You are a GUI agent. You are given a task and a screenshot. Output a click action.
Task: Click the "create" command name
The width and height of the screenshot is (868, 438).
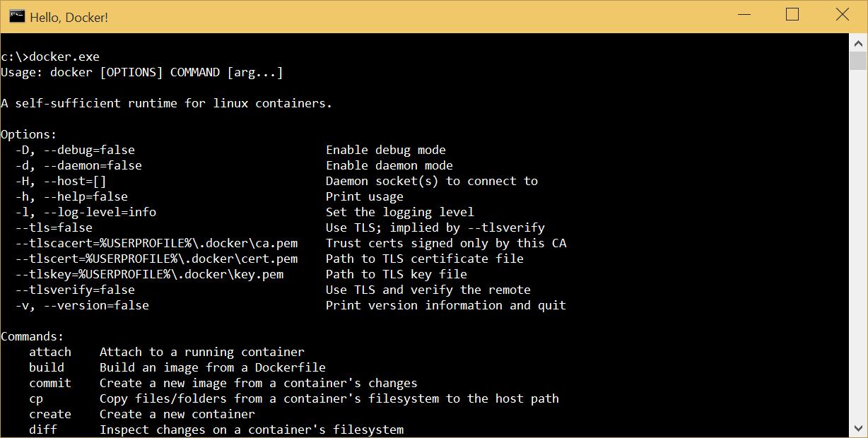pos(50,414)
